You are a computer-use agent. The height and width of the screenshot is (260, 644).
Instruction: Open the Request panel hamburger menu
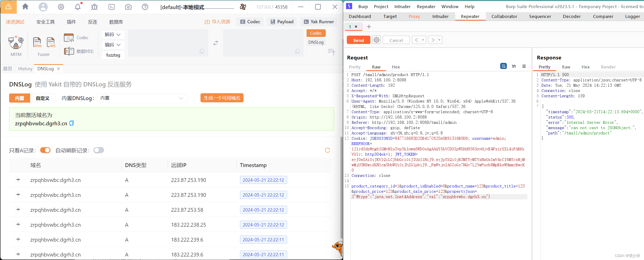[524, 66]
